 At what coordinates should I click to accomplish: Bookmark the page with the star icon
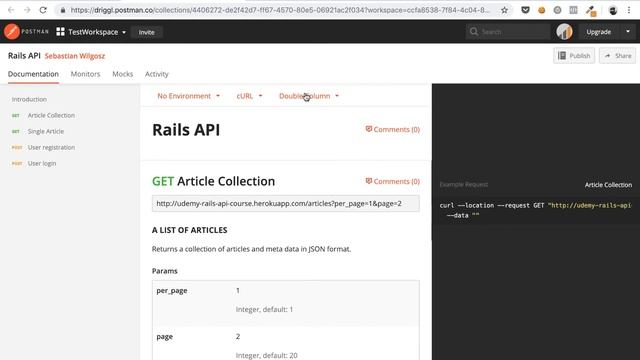click(x=504, y=10)
